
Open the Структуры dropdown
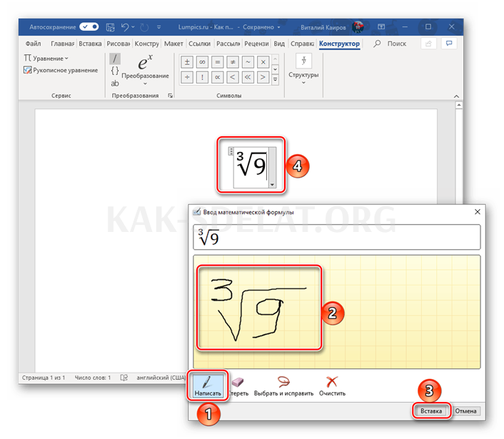pos(303,70)
